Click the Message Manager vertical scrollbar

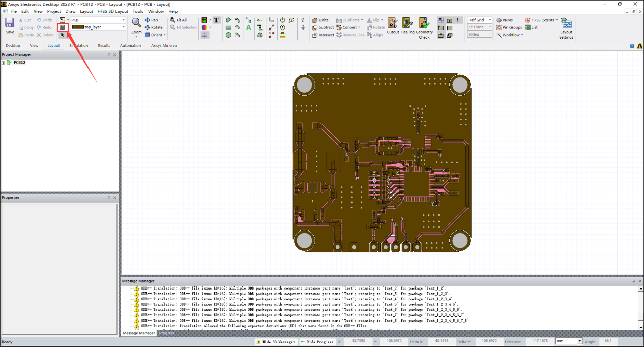(640, 307)
